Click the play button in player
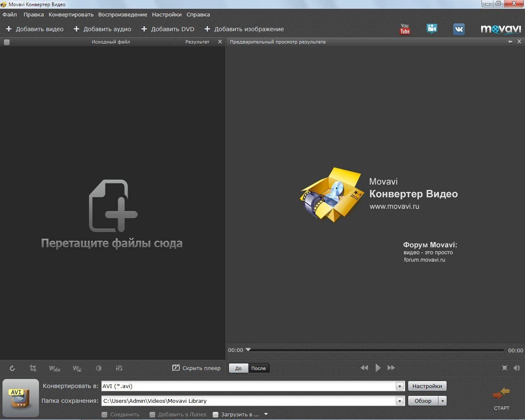This screenshot has width=525, height=420. (x=378, y=368)
